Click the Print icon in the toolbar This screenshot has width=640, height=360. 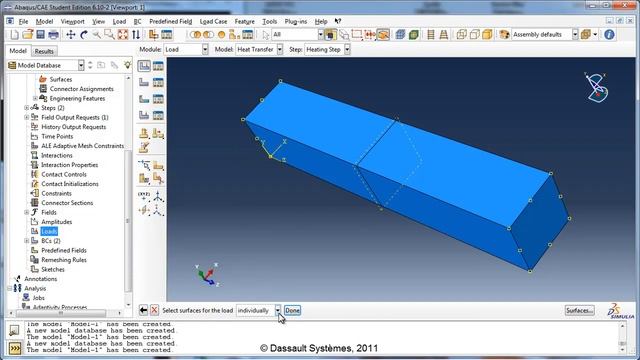point(53,35)
